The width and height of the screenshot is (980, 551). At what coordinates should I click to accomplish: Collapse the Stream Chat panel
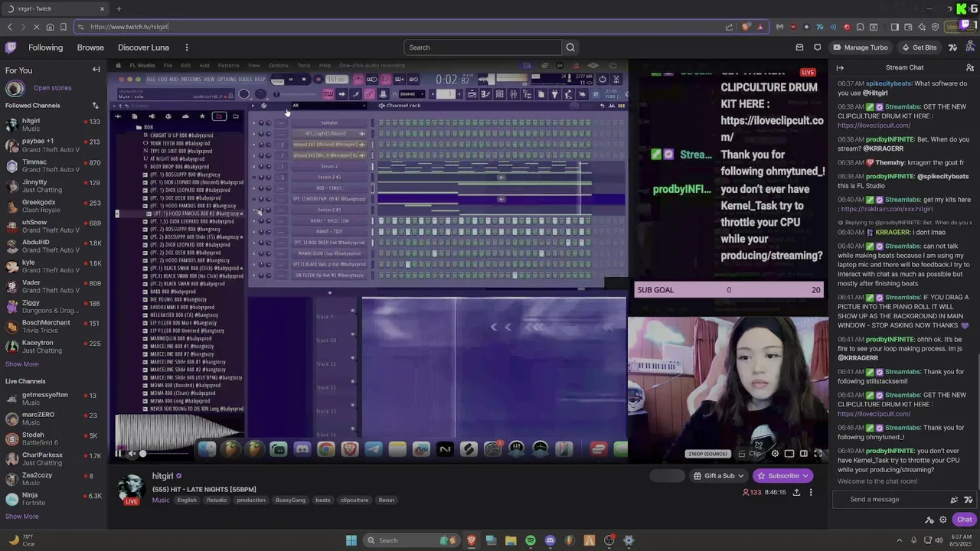click(840, 67)
